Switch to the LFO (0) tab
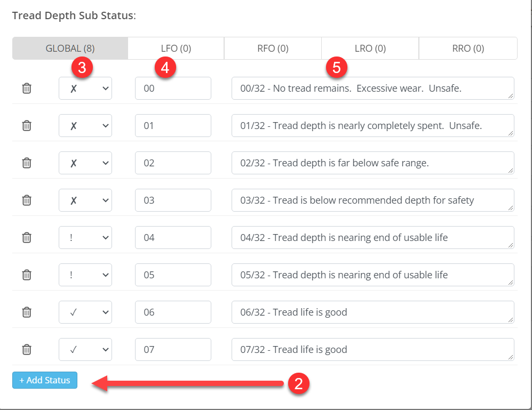Screen dimensions: 532x410 click(x=176, y=49)
